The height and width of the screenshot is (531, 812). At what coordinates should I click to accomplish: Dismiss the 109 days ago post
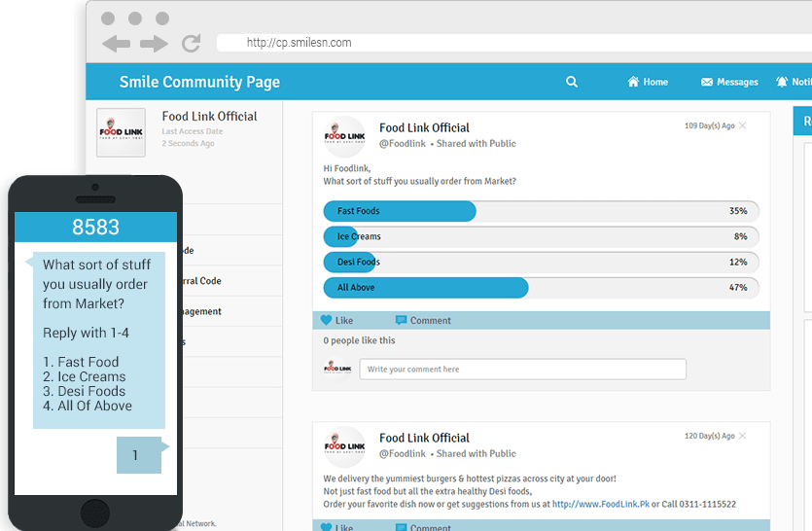coord(743,126)
